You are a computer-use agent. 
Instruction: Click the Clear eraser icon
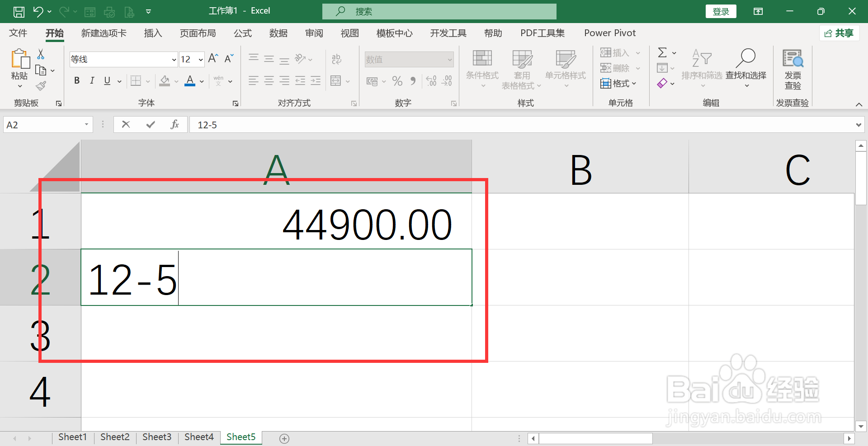tap(662, 84)
